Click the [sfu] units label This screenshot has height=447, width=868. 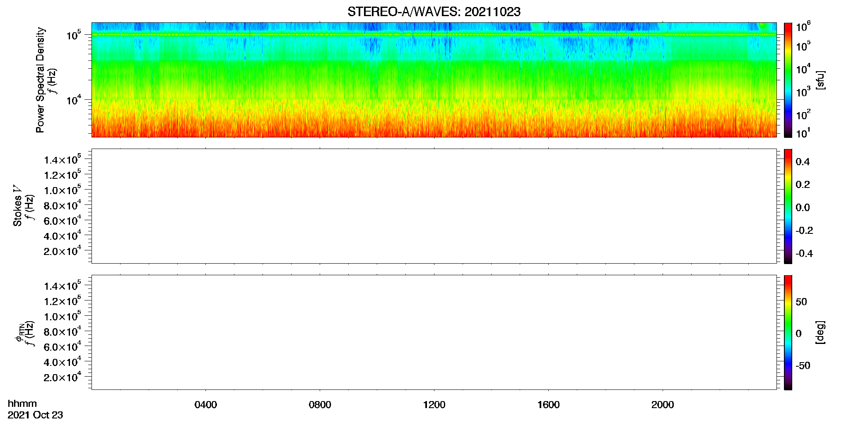pyautogui.click(x=820, y=80)
